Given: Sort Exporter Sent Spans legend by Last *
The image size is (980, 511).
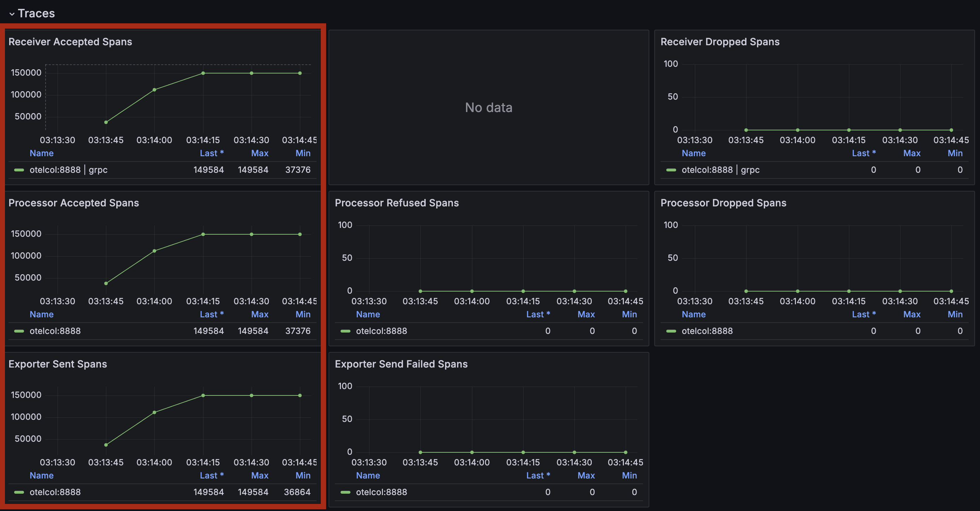Looking at the screenshot, I should pos(212,476).
